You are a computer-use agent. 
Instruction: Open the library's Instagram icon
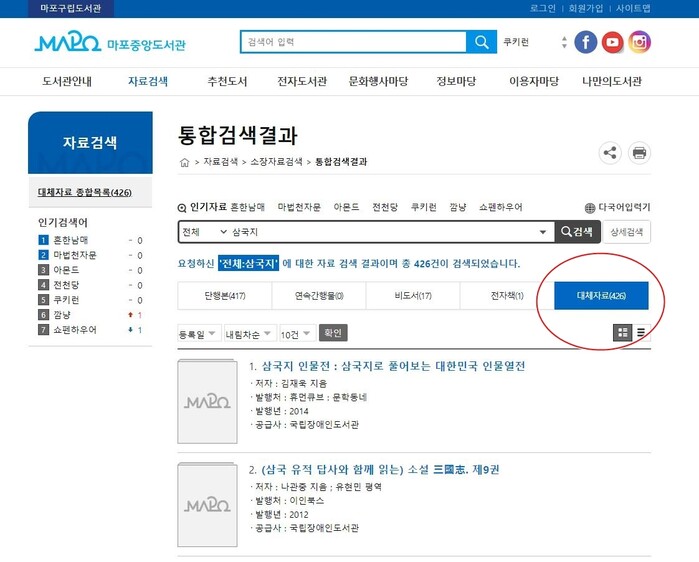640,42
